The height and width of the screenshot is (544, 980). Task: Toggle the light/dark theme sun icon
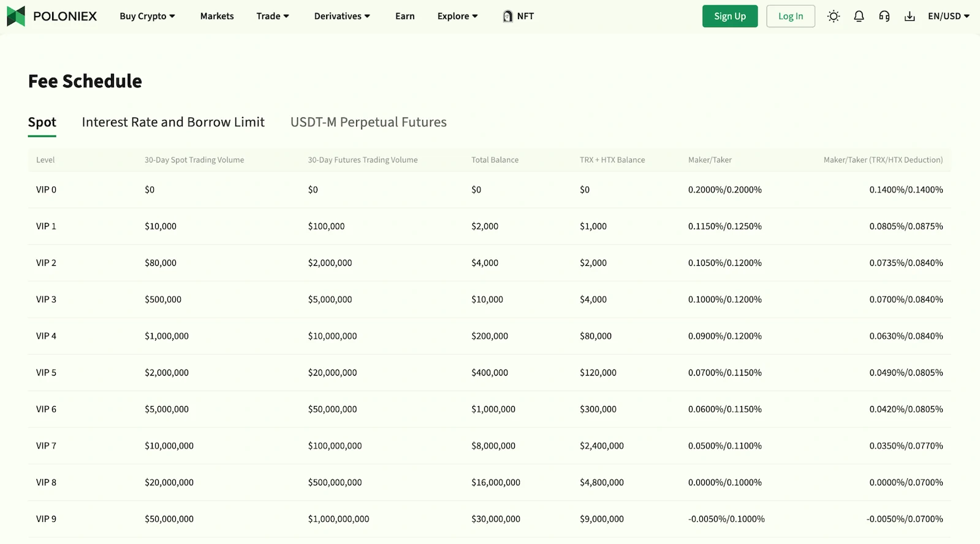coord(833,17)
